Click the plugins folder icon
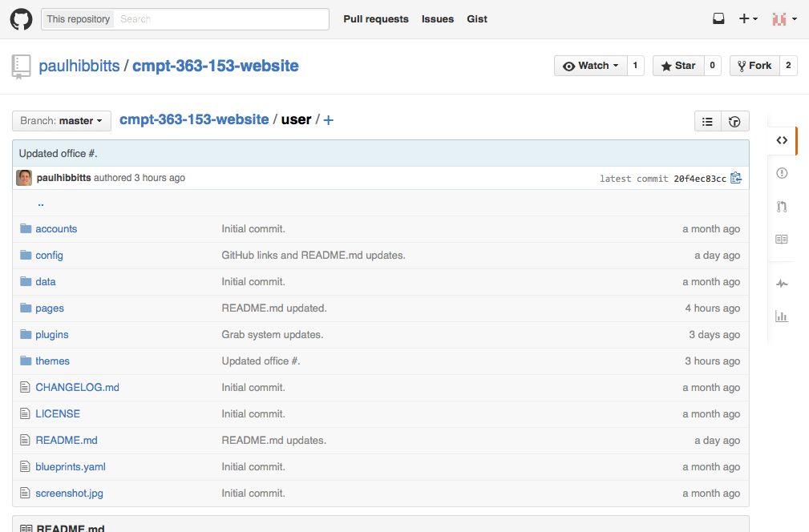The height and width of the screenshot is (532, 809). 26,334
